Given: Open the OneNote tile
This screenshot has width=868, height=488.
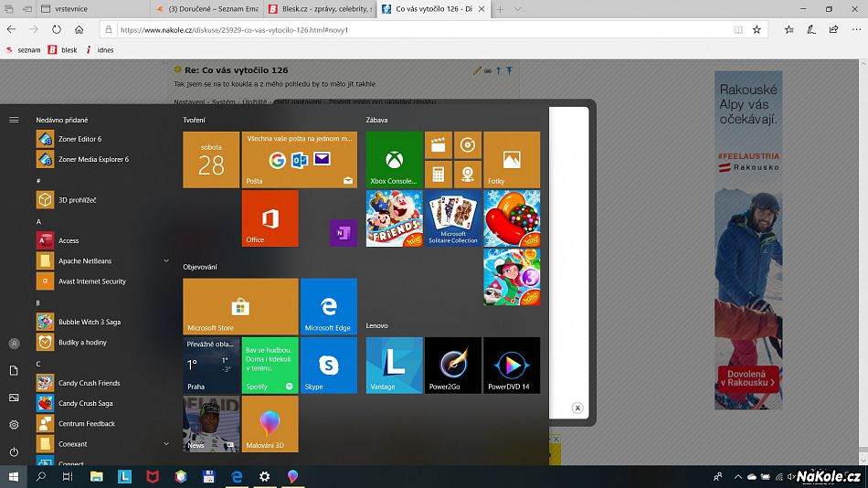Looking at the screenshot, I should (x=344, y=233).
